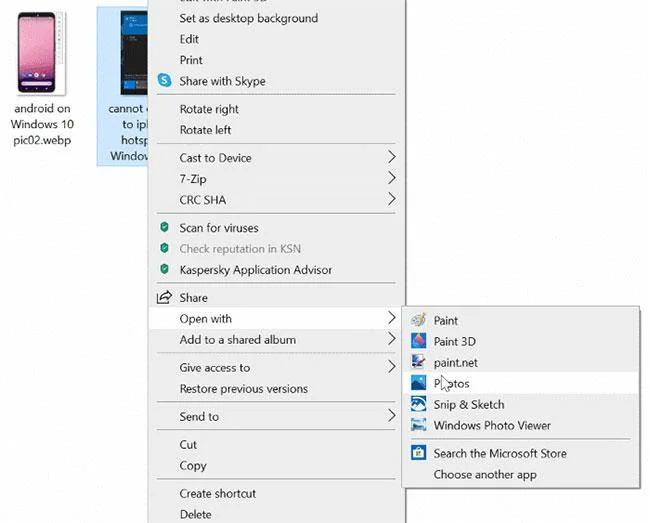Click the Windows Photo Viewer icon
650x523 pixels.
pos(418,425)
